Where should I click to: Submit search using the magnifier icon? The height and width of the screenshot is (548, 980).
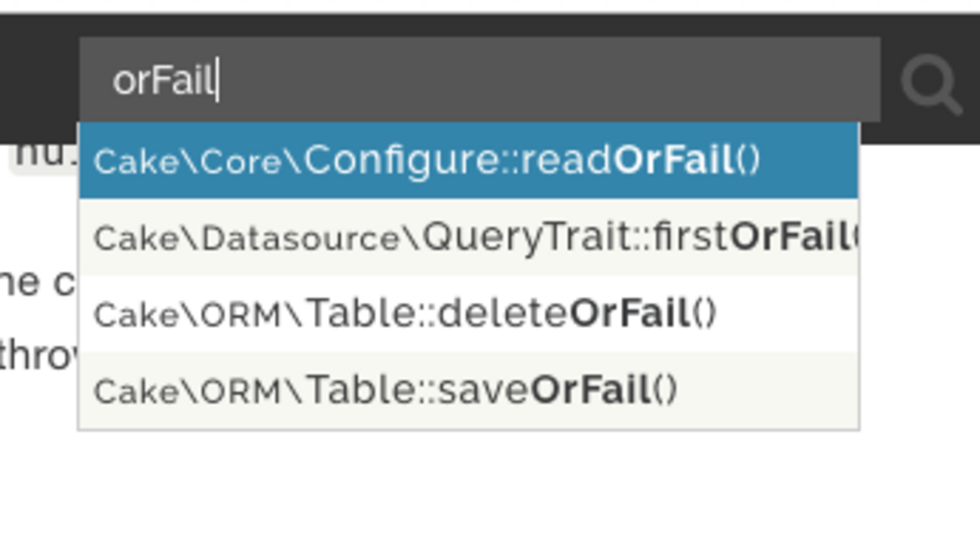930,83
